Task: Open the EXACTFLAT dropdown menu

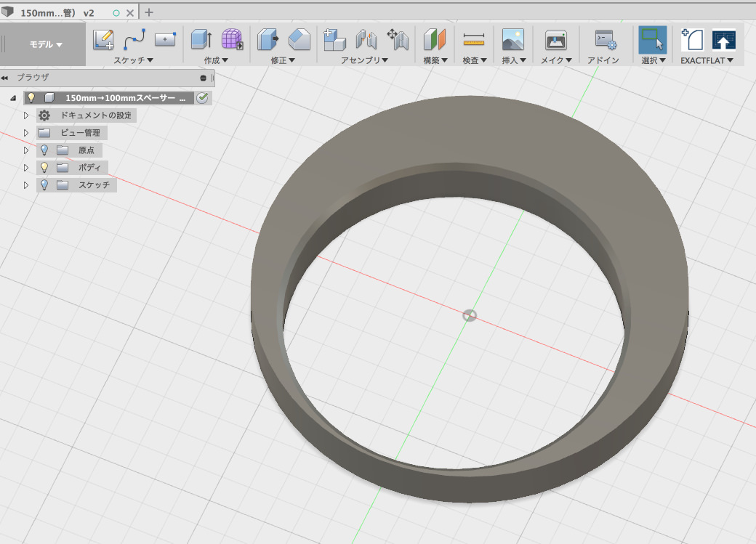Action: [x=707, y=60]
